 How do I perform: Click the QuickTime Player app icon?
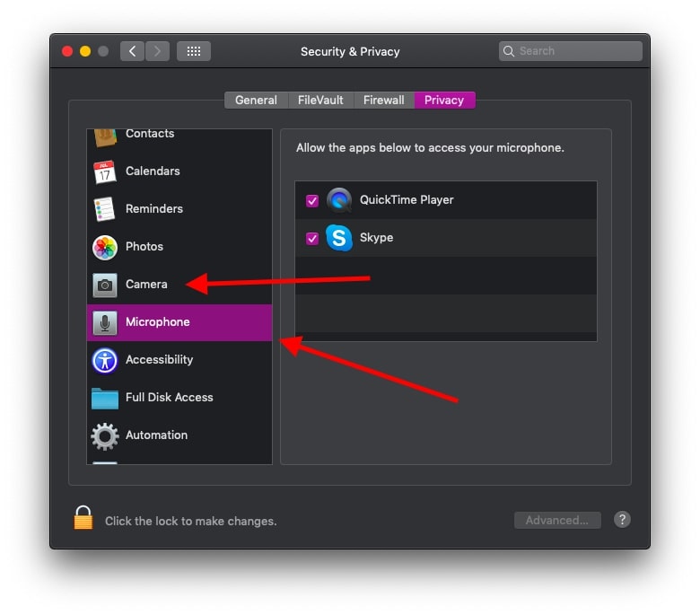pyautogui.click(x=339, y=200)
